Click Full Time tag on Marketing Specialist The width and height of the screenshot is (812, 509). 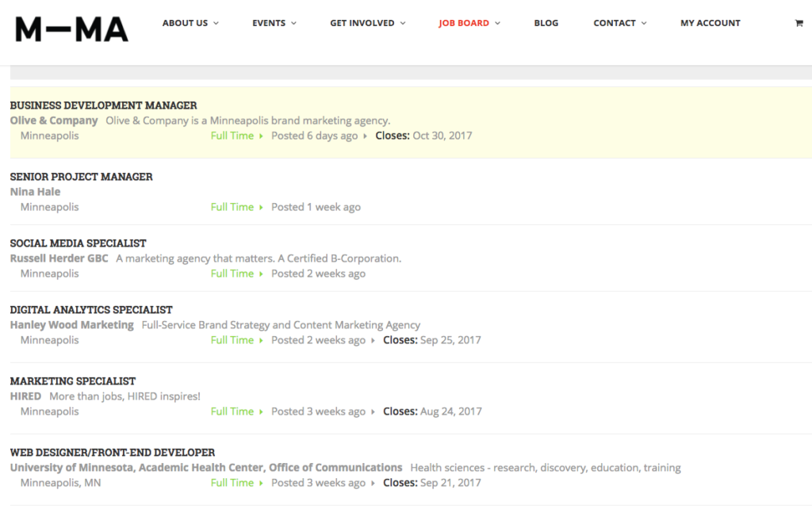pyautogui.click(x=232, y=411)
